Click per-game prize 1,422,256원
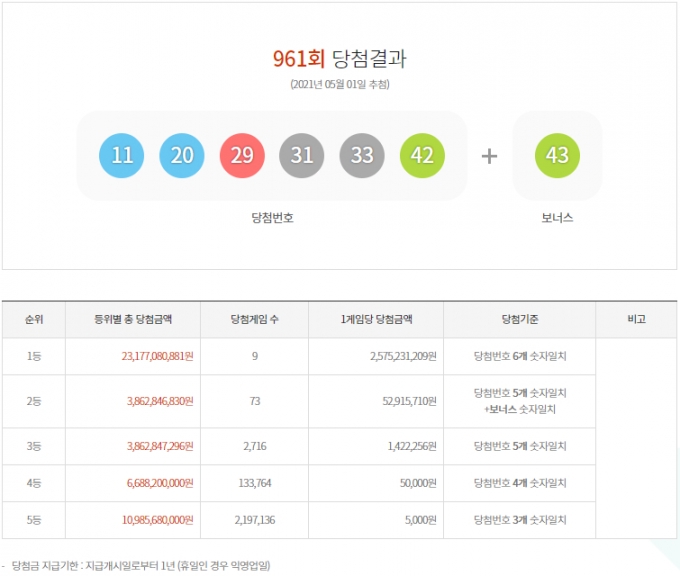Screen dimensions: 680x576 (x=412, y=446)
